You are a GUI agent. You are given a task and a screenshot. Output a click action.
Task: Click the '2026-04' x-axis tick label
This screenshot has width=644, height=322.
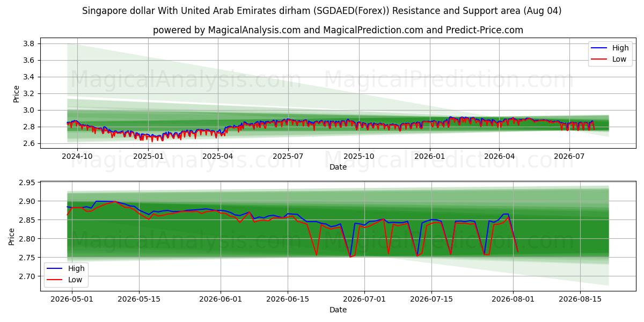(x=499, y=156)
